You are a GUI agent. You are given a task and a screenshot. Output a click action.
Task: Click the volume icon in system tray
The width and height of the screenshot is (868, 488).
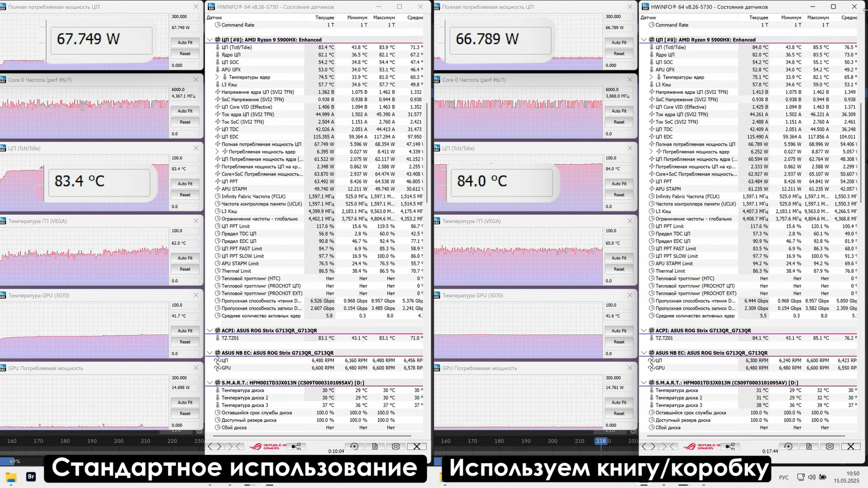pyautogui.click(x=812, y=477)
